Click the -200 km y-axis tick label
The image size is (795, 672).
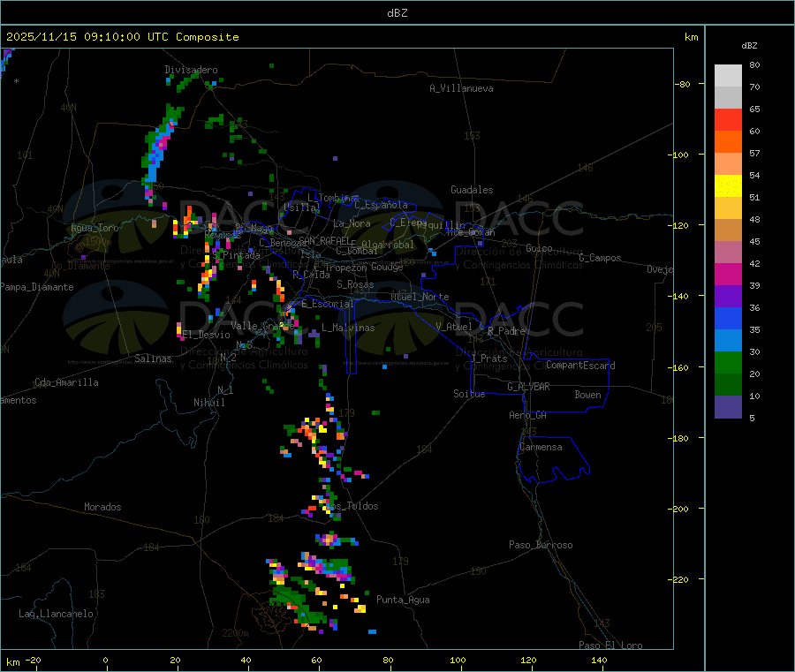[x=680, y=509]
